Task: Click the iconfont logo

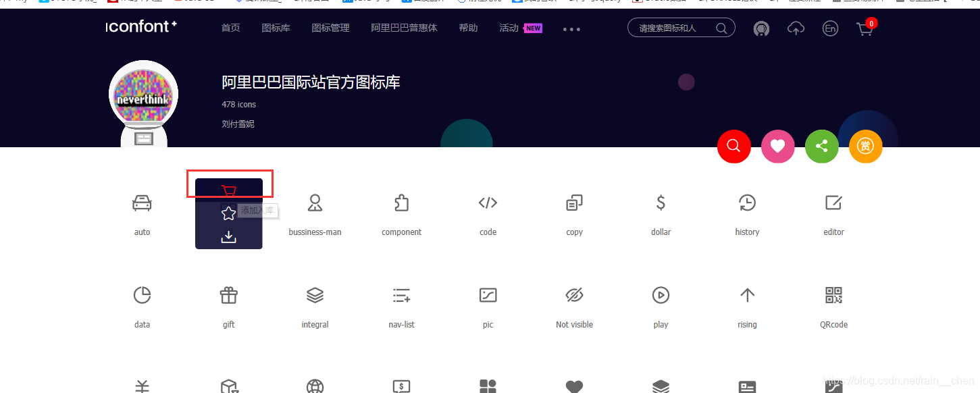Action: [142, 27]
